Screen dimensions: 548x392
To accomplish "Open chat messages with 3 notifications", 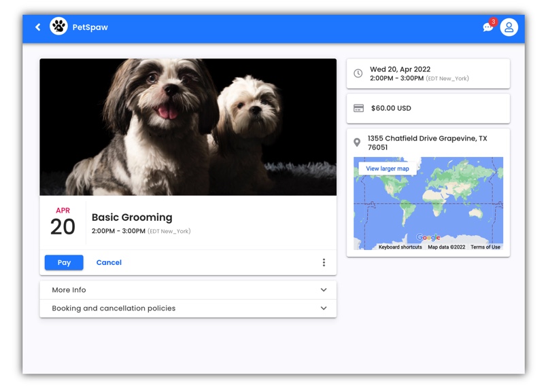I will point(488,27).
